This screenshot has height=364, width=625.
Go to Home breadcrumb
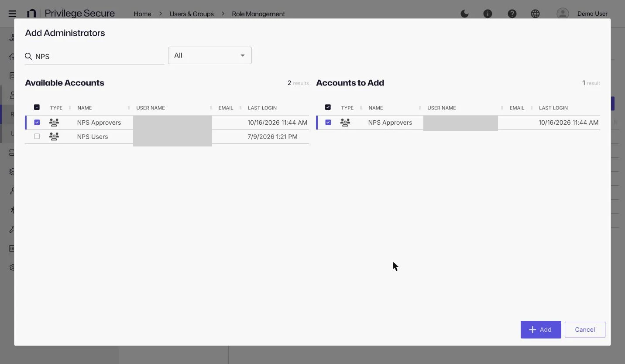click(x=142, y=14)
